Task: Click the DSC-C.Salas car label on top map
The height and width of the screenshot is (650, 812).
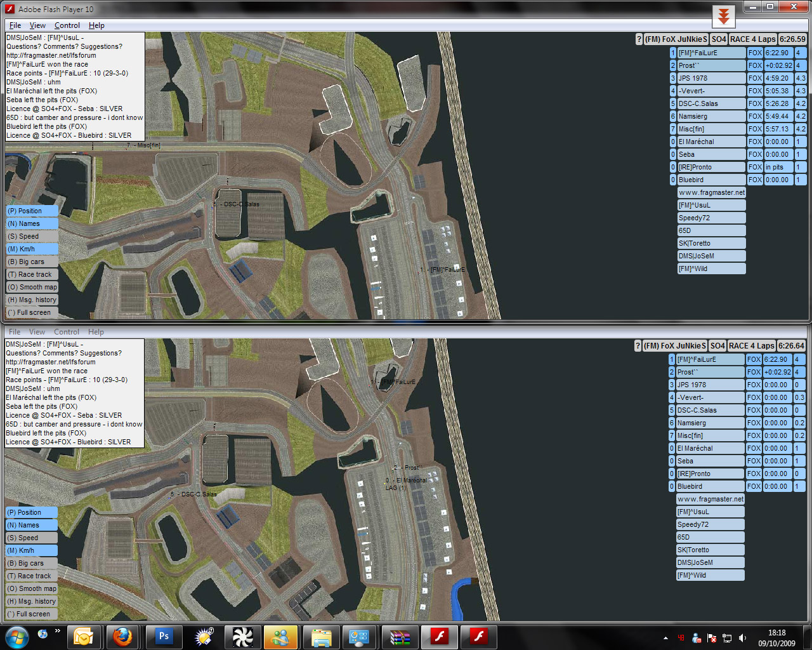Action: [236, 204]
